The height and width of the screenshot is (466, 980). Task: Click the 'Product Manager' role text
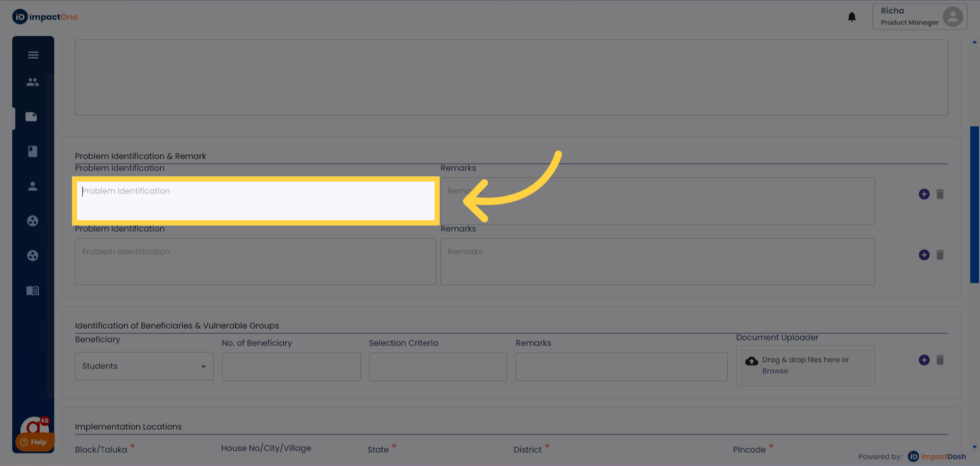click(910, 22)
